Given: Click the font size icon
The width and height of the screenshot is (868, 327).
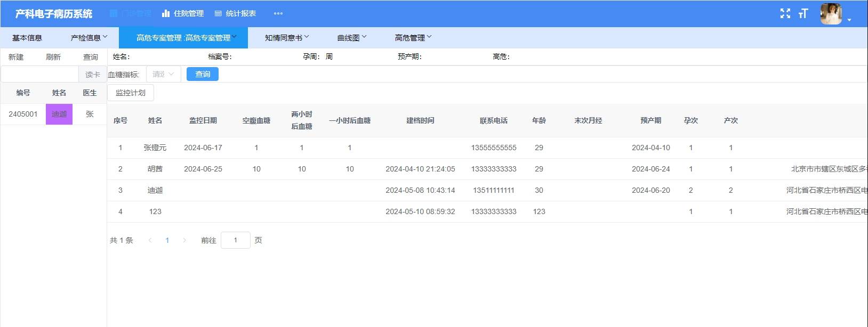Looking at the screenshot, I should point(803,13).
